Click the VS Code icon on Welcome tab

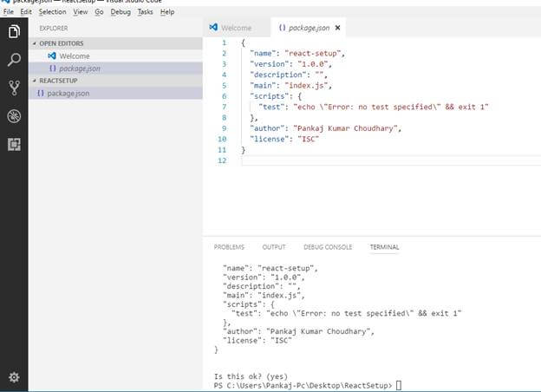pyautogui.click(x=214, y=28)
